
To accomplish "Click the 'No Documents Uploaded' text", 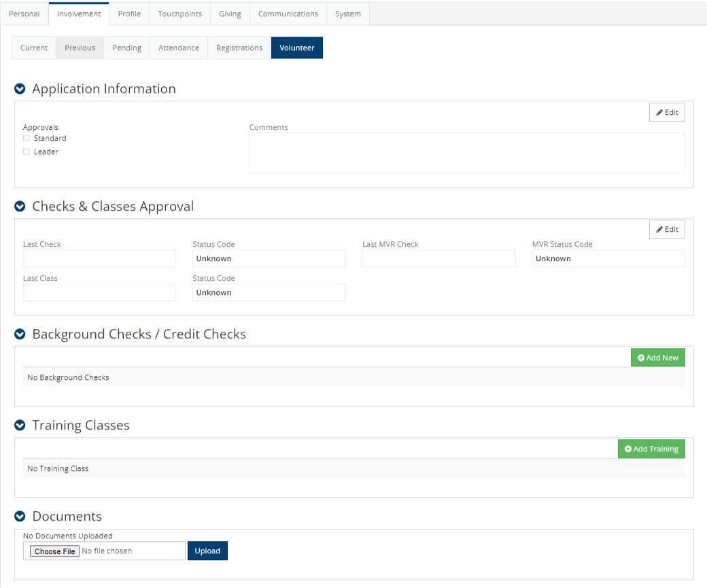I will (67, 536).
